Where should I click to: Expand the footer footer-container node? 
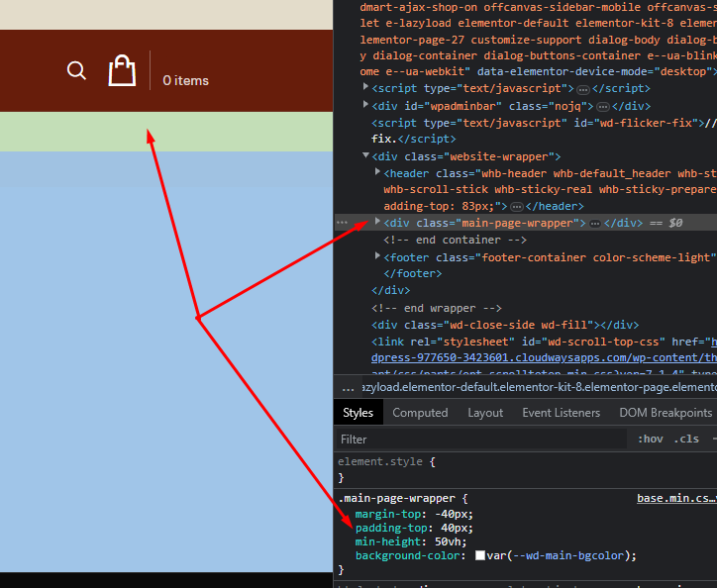(377, 256)
